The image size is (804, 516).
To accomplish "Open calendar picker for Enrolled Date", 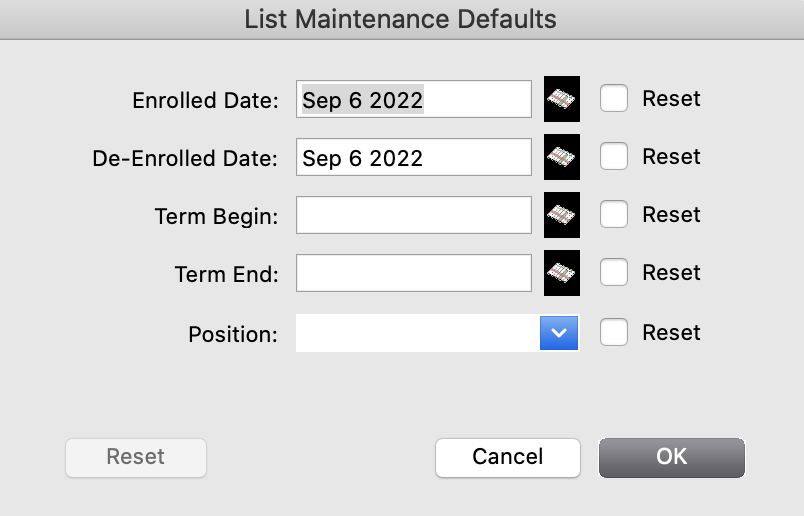I will point(562,99).
